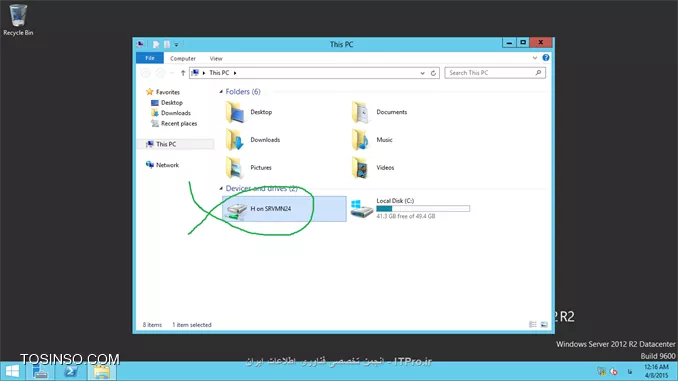Click the network tray icon with warning
Viewport: 678px width, 381px height.
click(601, 371)
